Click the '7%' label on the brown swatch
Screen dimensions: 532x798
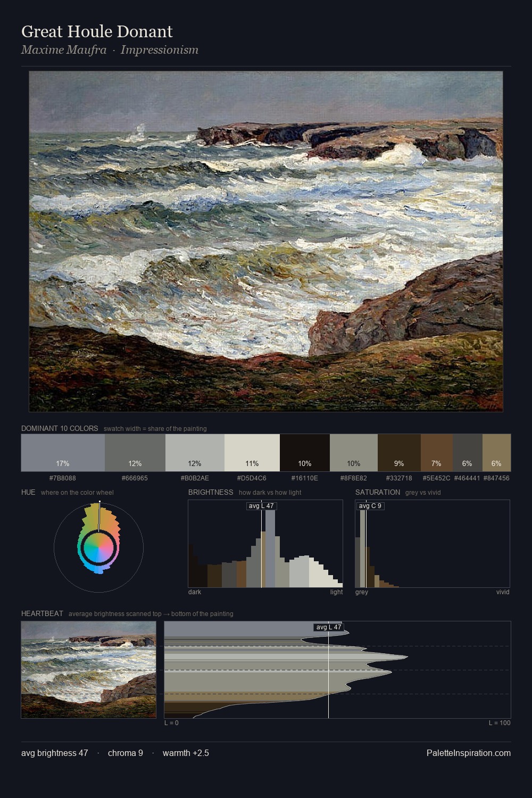[437, 463]
